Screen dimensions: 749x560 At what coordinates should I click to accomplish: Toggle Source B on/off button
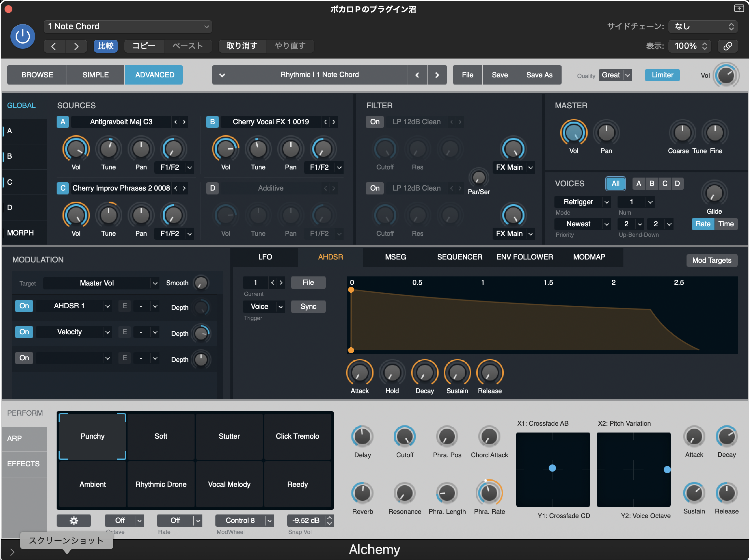click(212, 122)
